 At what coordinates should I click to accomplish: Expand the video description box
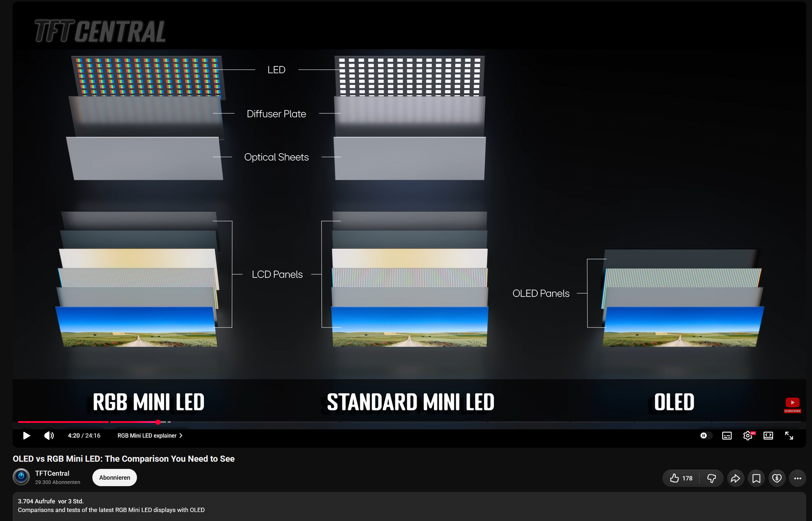click(x=409, y=506)
